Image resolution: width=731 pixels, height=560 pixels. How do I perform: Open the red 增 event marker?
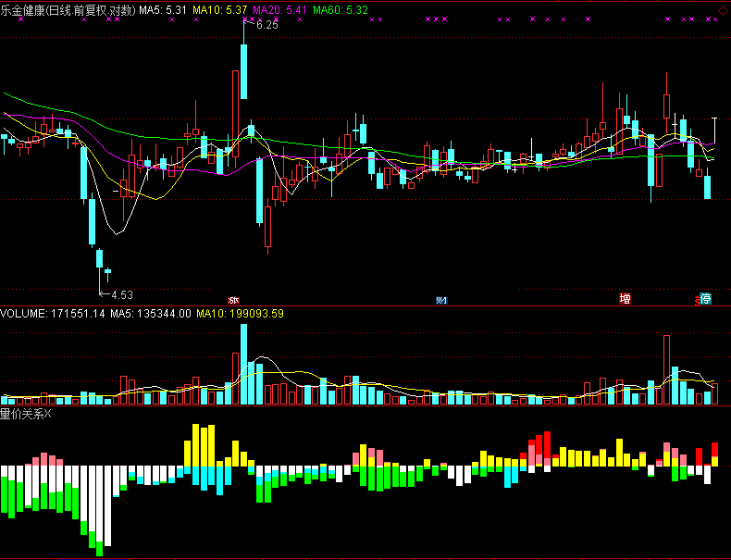coord(625,299)
